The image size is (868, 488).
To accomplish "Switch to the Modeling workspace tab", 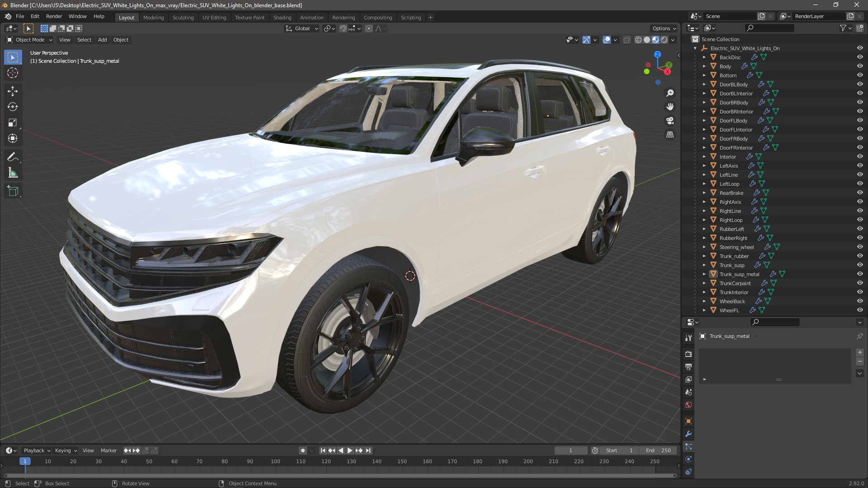I will coord(153,18).
